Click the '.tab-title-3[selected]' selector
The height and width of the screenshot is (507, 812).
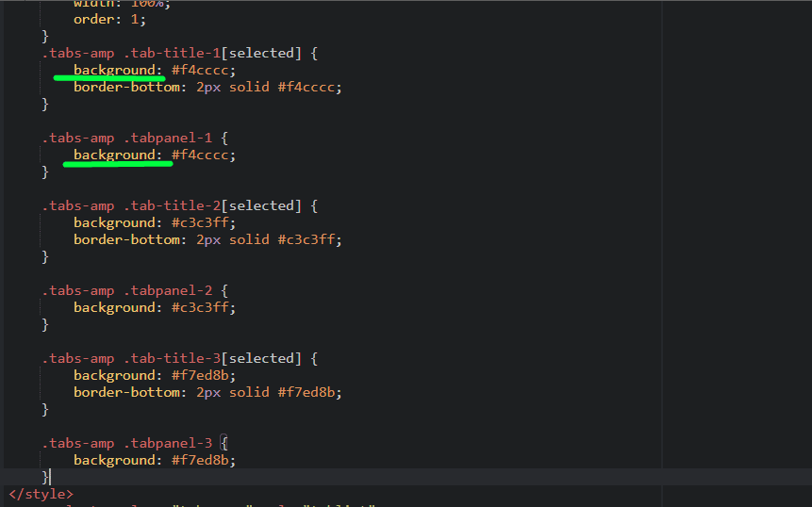[212, 358]
